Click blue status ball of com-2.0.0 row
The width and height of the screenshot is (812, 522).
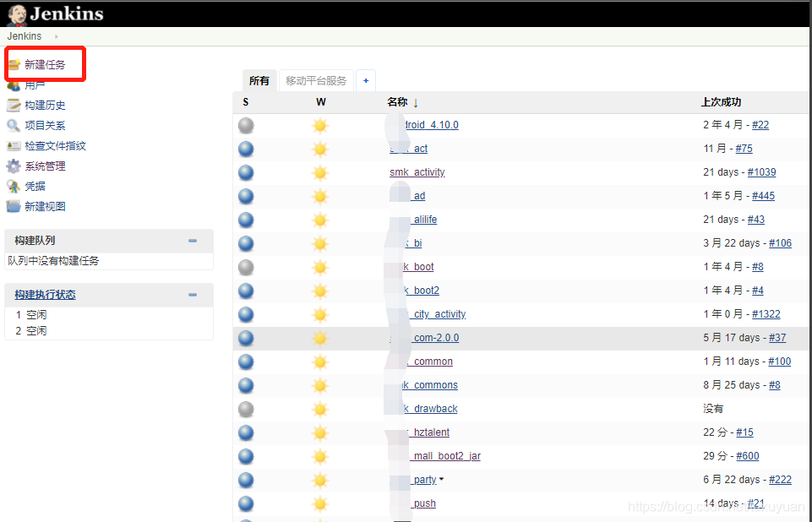[246, 338]
